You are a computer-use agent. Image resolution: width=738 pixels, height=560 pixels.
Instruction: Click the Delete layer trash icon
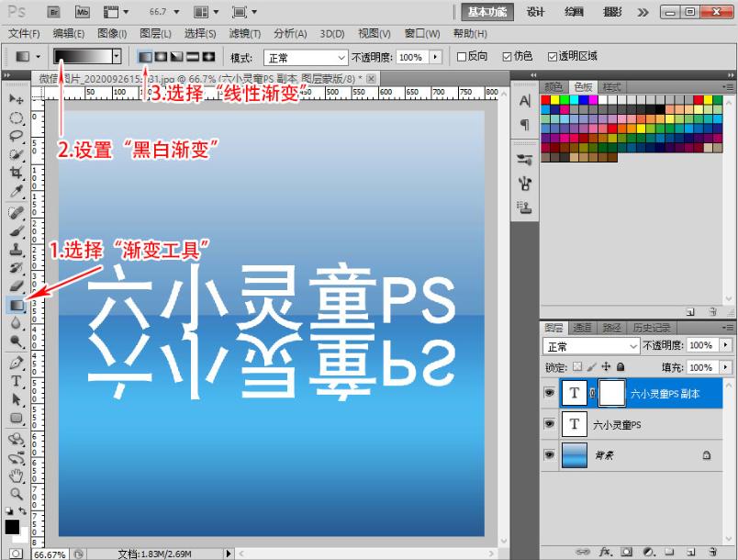(715, 549)
